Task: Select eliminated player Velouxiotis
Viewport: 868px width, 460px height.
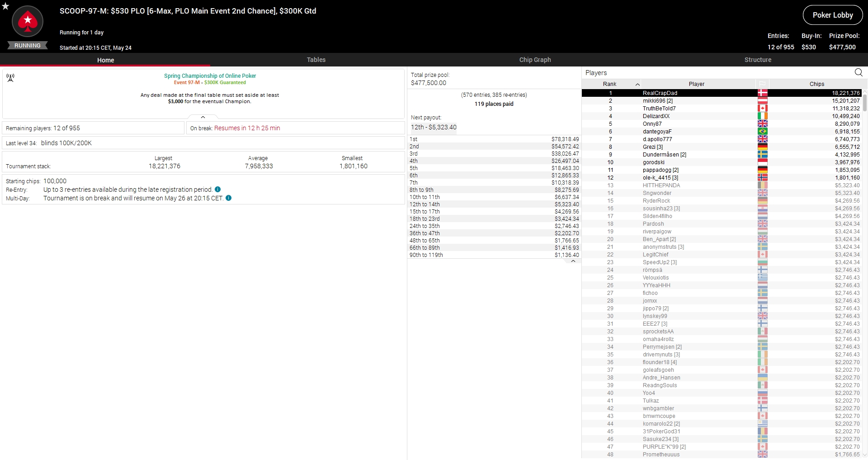Action: pos(722,278)
